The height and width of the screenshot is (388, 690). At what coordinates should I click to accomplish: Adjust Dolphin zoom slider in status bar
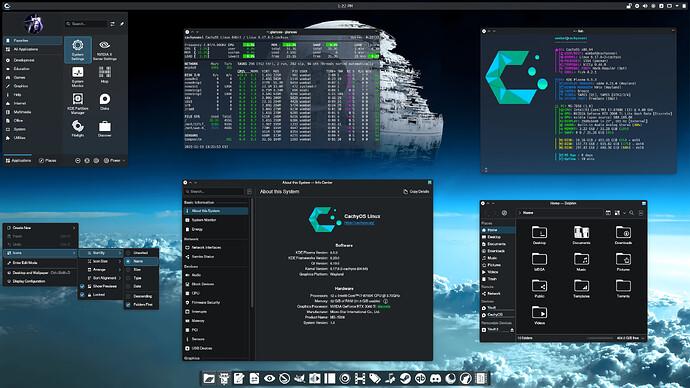[600, 338]
